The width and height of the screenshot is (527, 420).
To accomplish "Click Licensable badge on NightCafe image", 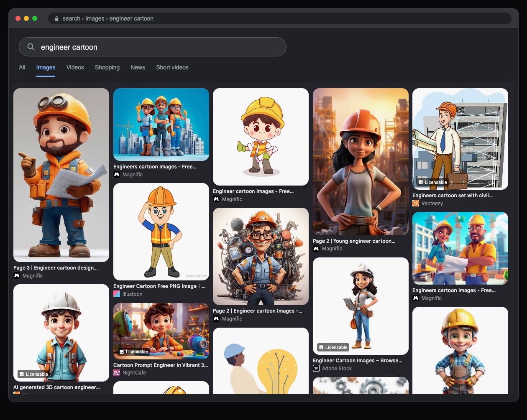I will click(133, 351).
